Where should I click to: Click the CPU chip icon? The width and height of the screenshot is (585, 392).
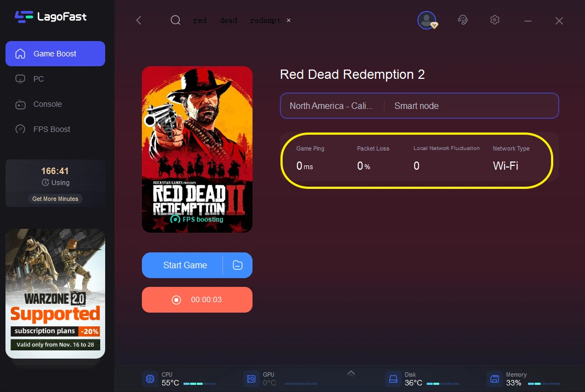(150, 379)
